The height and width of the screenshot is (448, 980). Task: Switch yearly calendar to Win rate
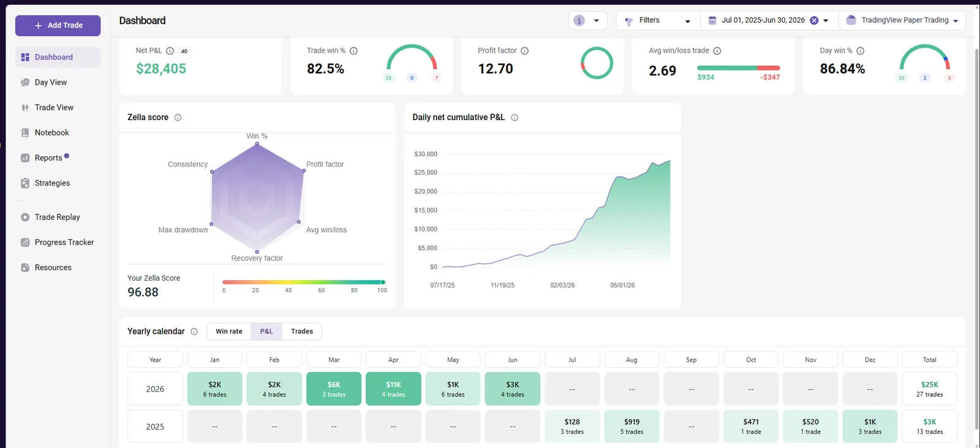[x=229, y=332]
